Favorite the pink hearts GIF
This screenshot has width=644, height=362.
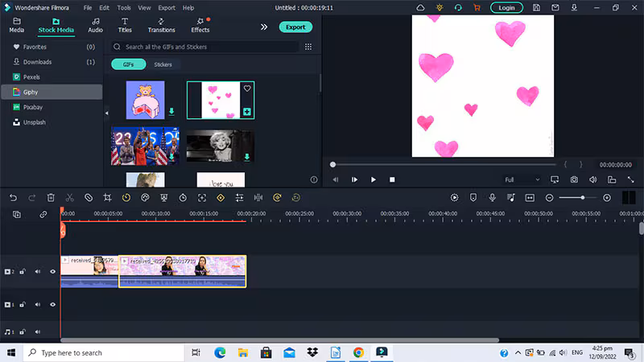click(247, 88)
